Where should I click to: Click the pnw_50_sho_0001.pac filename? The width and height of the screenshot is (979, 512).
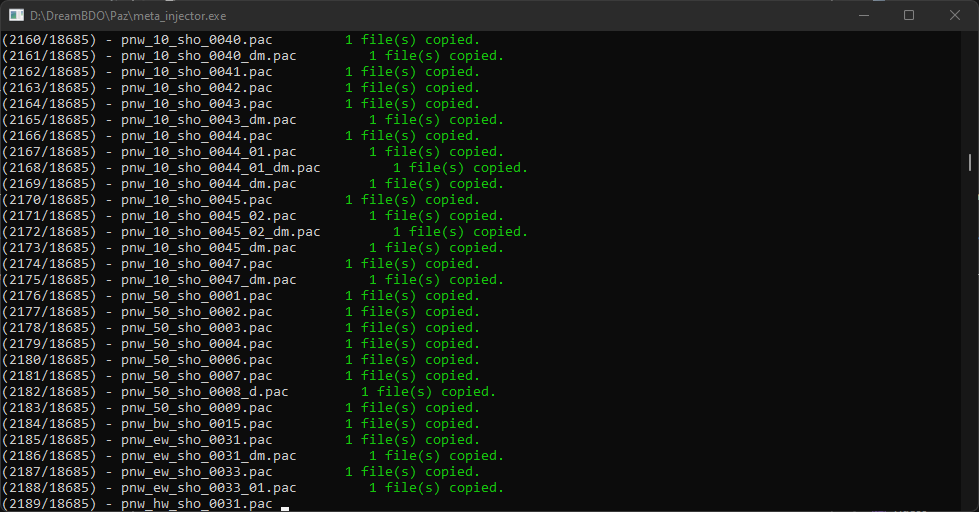196,296
